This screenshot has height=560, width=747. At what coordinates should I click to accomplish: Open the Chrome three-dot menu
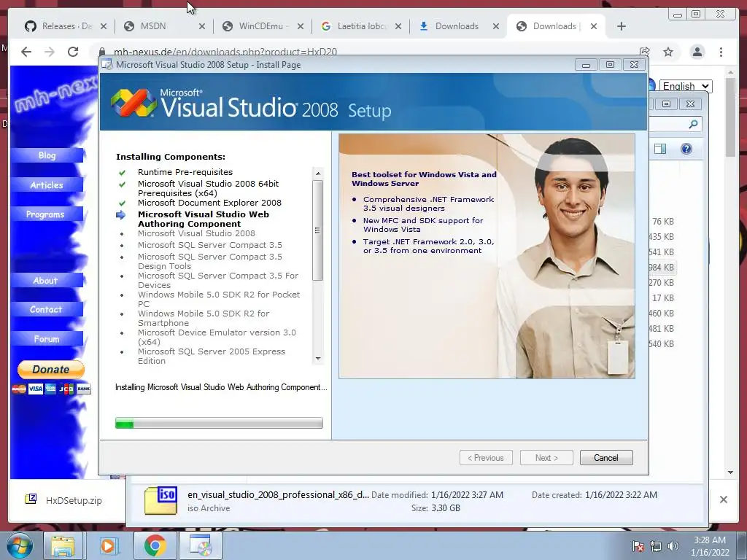coord(721,52)
